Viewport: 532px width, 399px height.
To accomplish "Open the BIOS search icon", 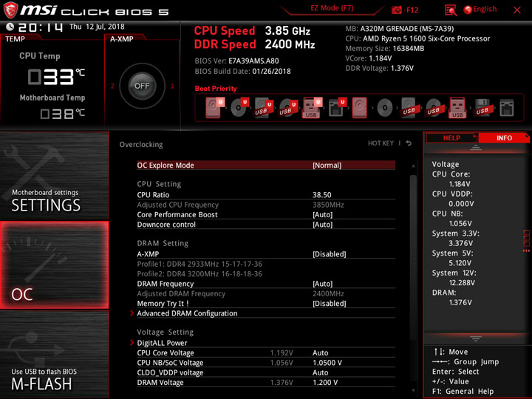I will tap(451, 10).
